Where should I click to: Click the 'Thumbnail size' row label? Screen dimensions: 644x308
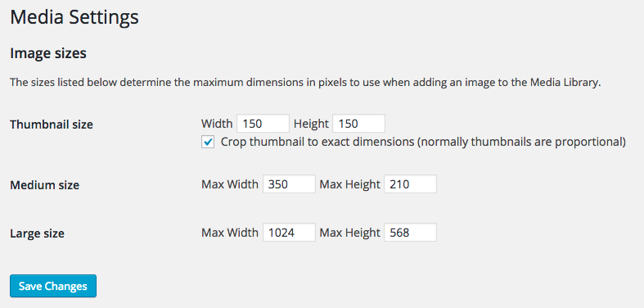52,125
